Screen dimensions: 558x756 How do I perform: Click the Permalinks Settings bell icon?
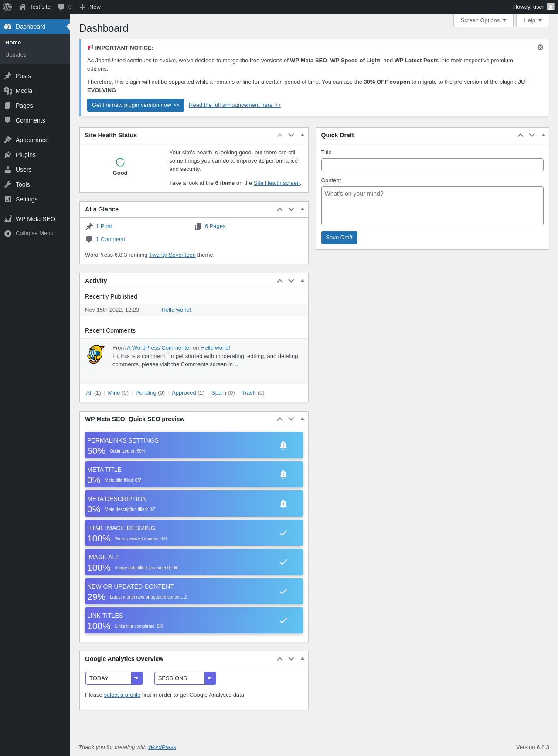click(283, 445)
